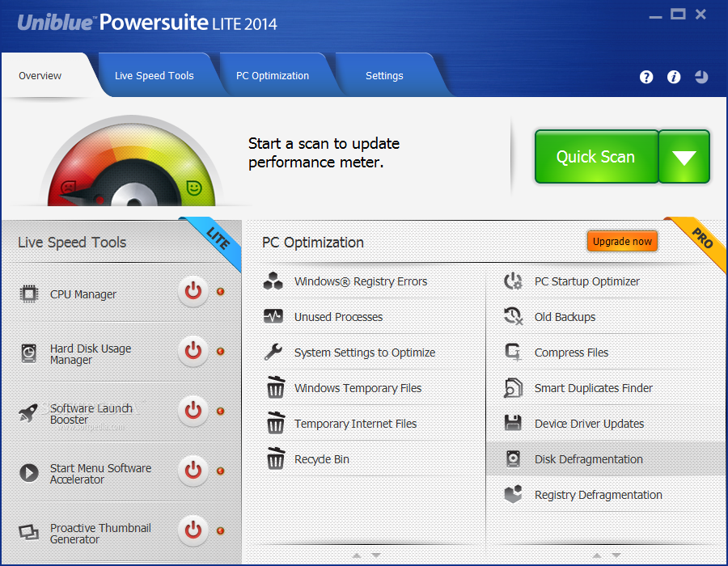
Task: Click the Live Speed Tools panel heading
Action: click(72, 243)
